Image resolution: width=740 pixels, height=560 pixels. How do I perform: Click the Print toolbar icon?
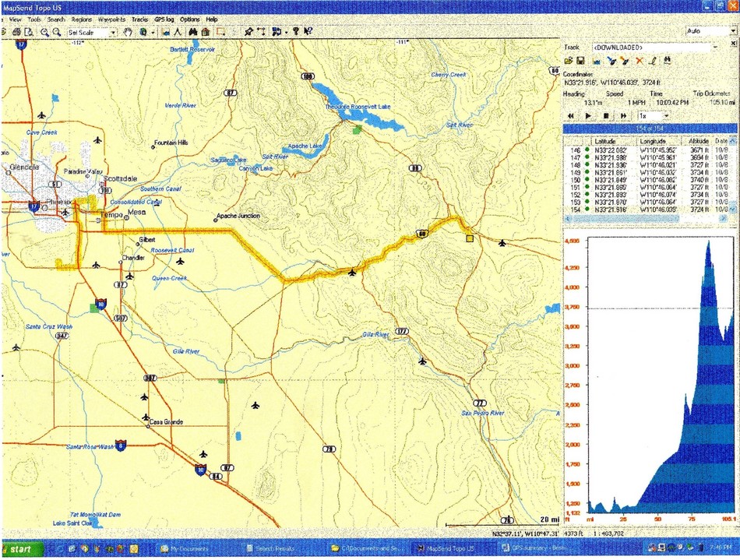(17, 32)
